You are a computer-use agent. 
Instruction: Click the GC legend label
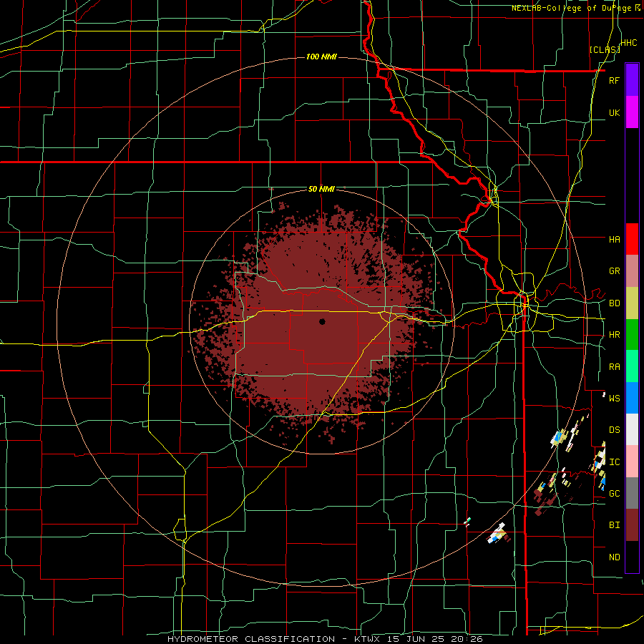pyautogui.click(x=614, y=493)
